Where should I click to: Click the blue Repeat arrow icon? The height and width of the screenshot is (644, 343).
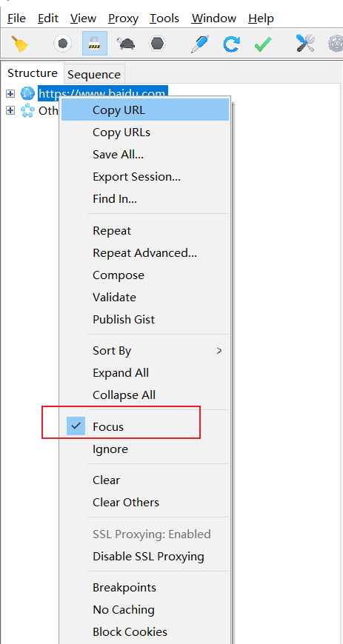231,44
